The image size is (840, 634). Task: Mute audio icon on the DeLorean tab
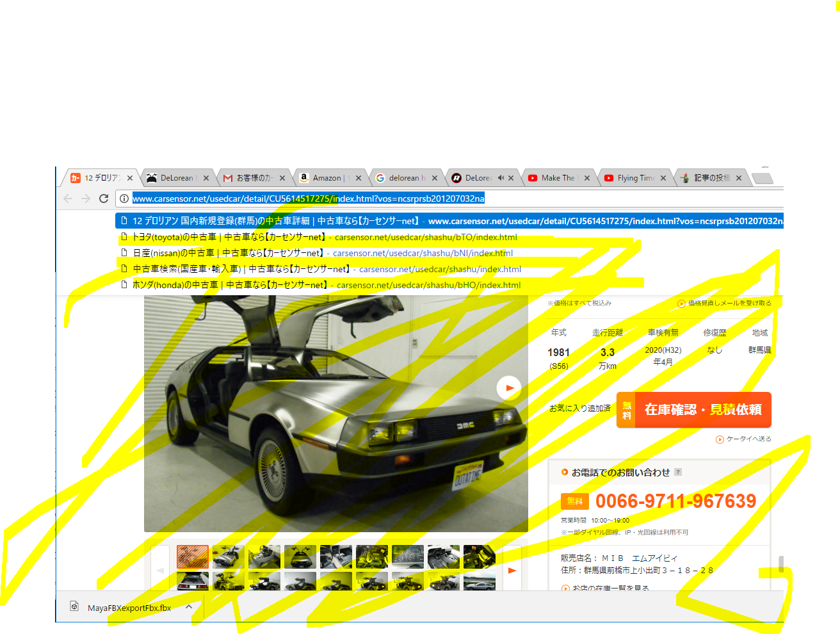coord(501,178)
